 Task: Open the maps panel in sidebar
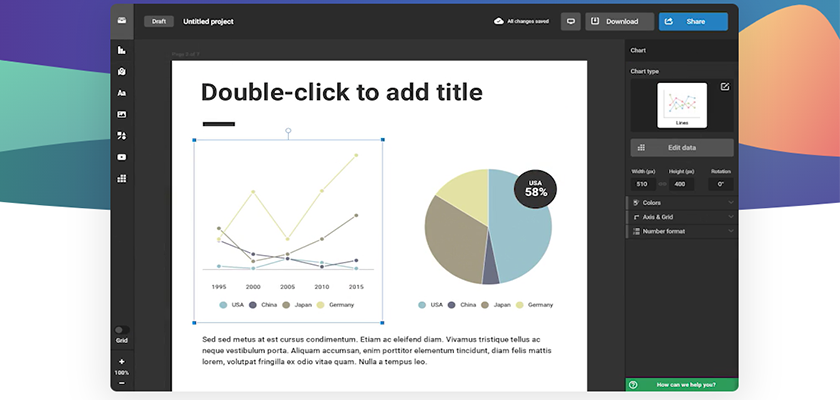[122, 71]
